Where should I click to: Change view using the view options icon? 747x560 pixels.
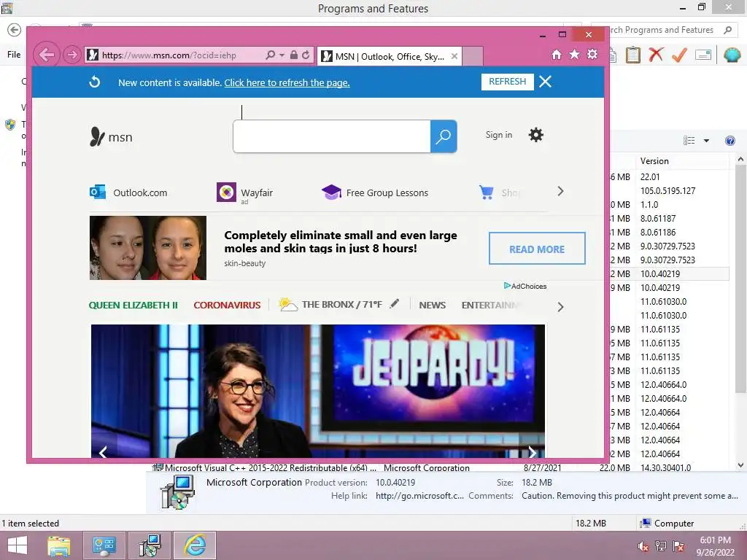(x=689, y=141)
